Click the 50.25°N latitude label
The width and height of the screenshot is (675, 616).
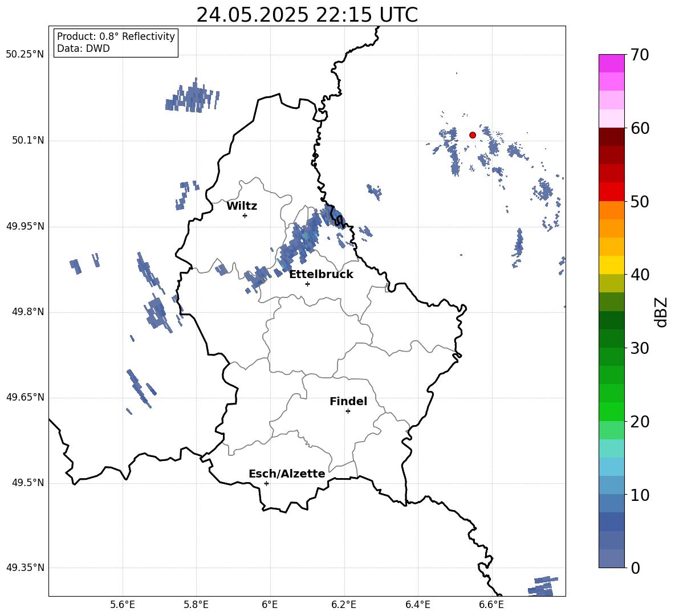(25, 55)
